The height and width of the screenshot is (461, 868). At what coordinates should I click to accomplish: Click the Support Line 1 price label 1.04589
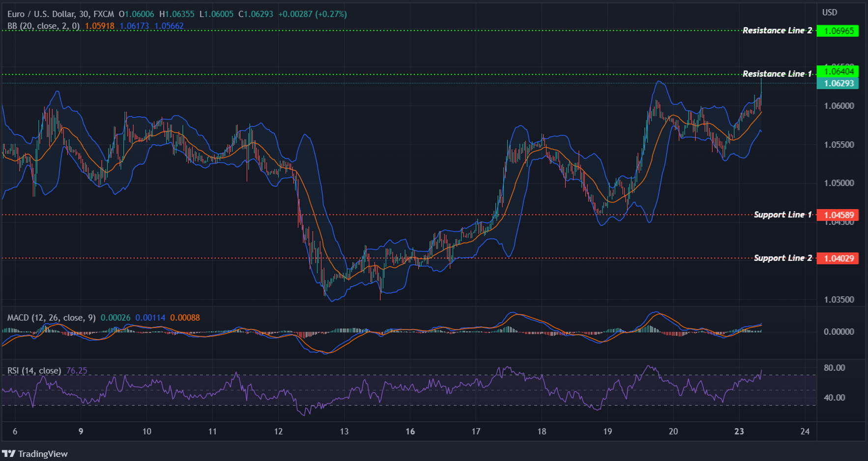[839, 215]
